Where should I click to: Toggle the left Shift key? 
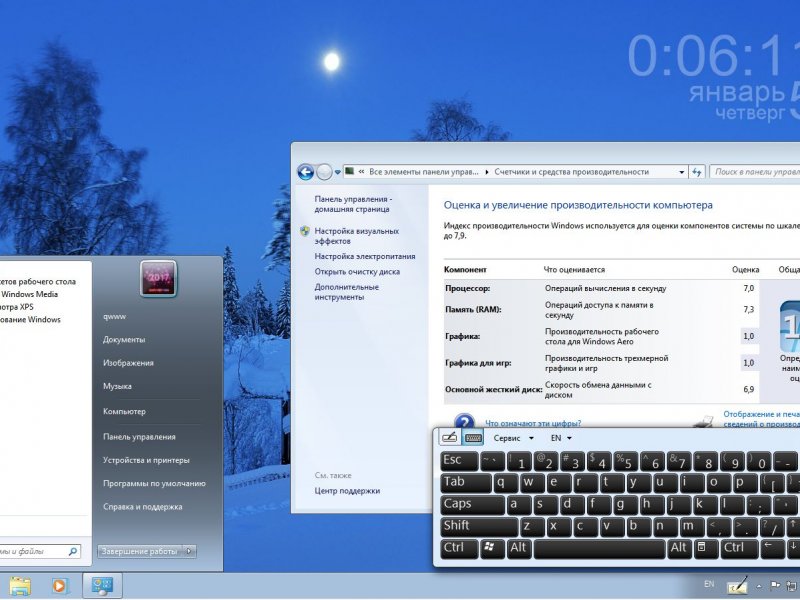pyautogui.click(x=479, y=527)
